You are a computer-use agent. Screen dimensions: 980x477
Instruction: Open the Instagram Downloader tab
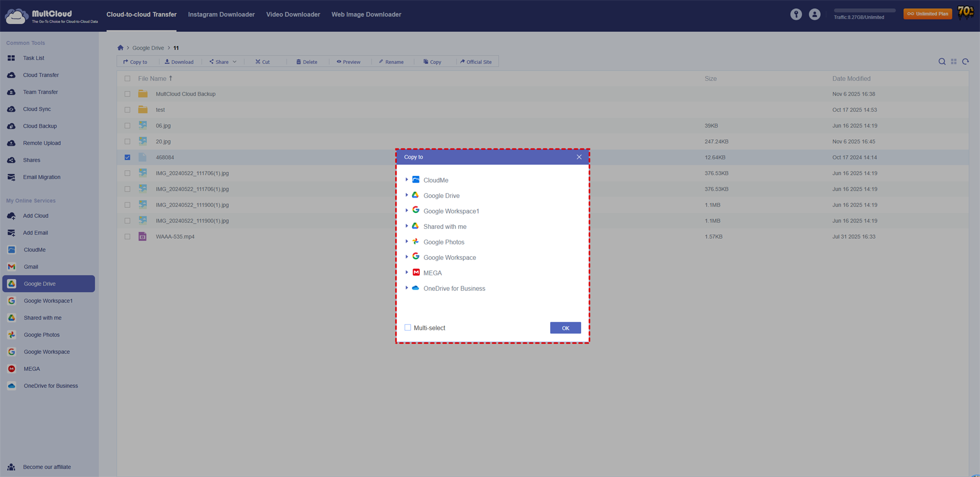coord(221,14)
